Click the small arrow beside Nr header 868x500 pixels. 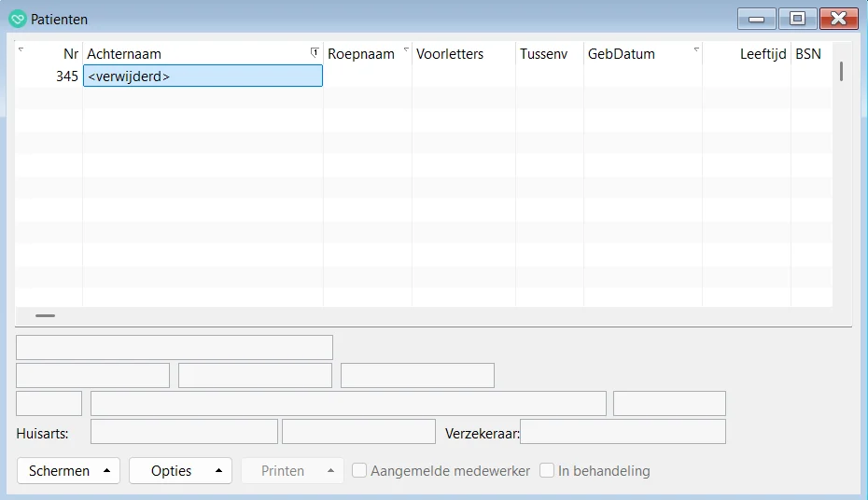(21, 49)
